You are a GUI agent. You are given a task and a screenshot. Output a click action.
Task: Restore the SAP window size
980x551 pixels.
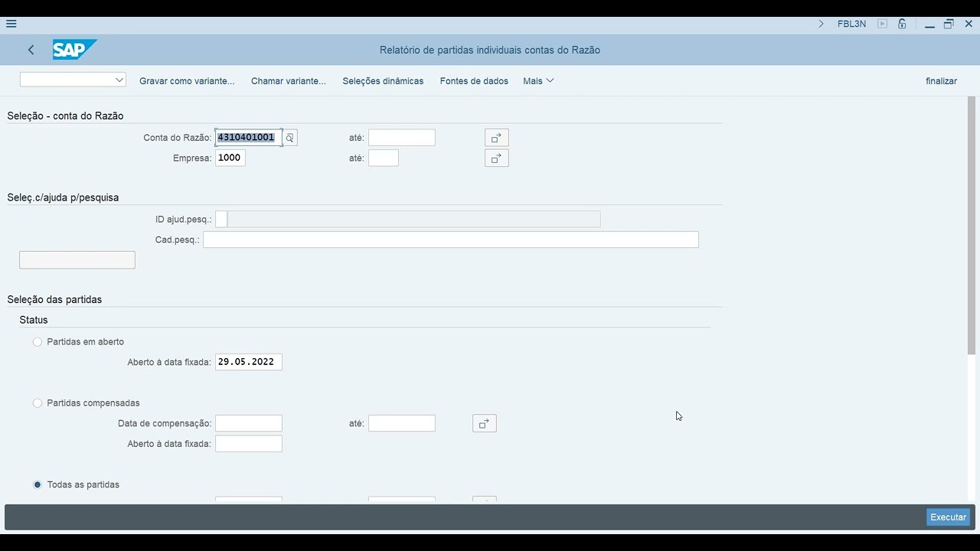click(949, 24)
